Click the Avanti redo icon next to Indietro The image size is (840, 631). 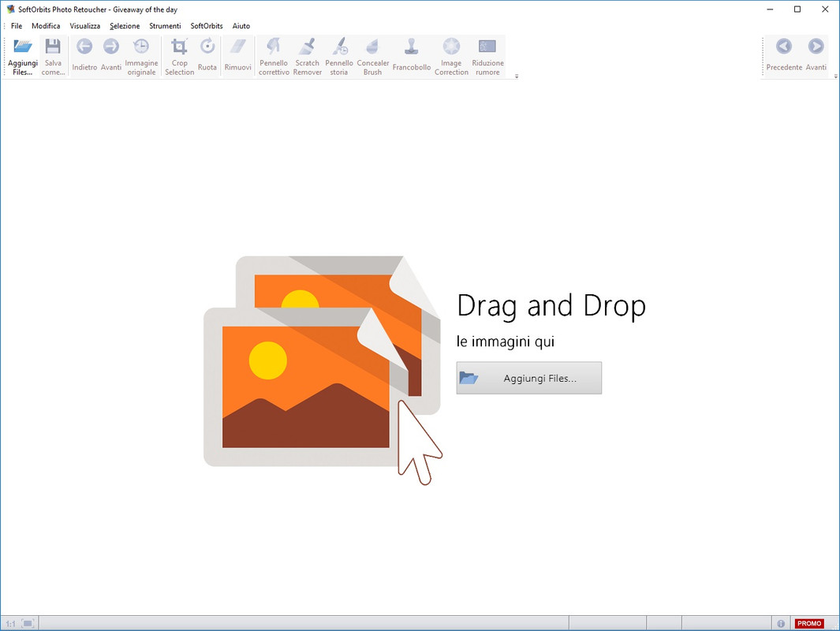(x=111, y=47)
